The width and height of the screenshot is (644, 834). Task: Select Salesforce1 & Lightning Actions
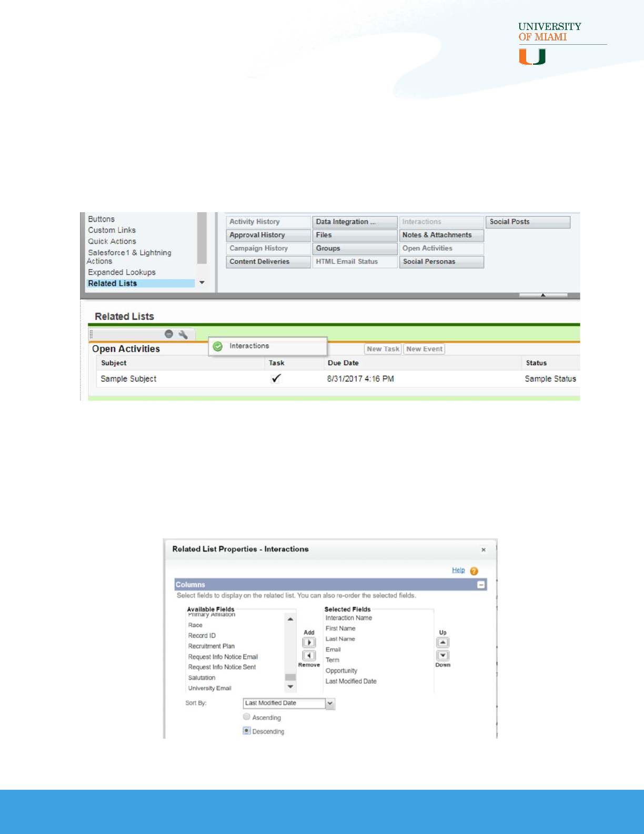pyautogui.click(x=129, y=257)
